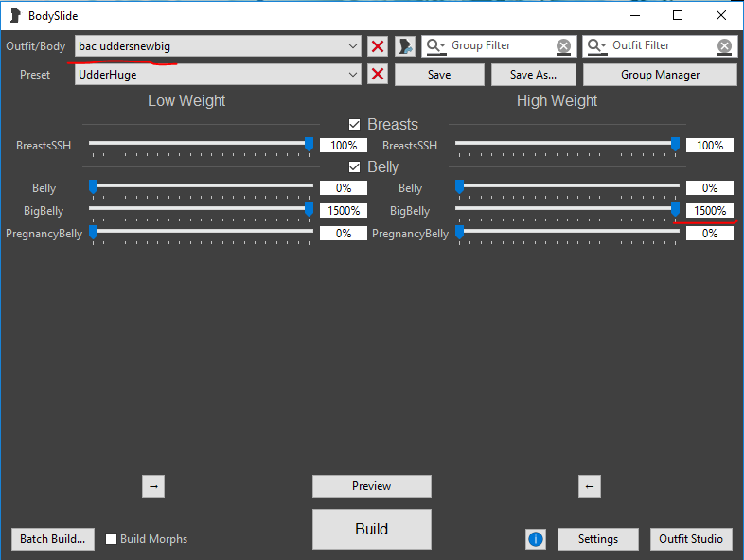
Task: Click the High Weight BigBelly slider handle
Action: [675, 209]
